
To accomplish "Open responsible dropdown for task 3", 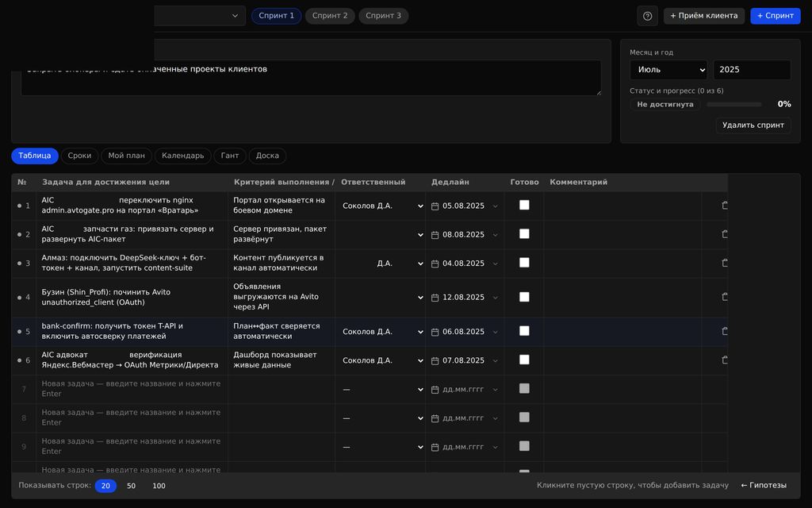I will click(x=381, y=264).
